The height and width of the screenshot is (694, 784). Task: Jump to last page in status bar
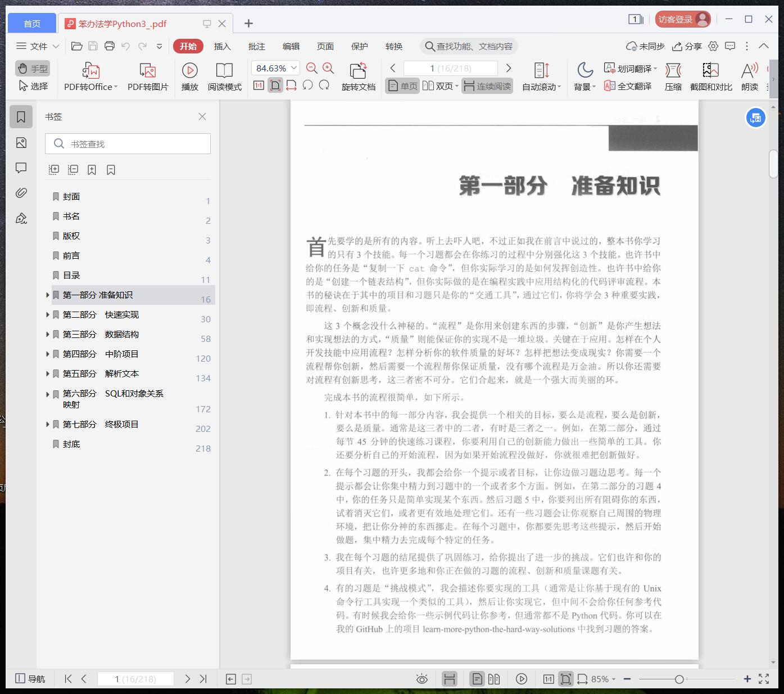click(x=203, y=679)
